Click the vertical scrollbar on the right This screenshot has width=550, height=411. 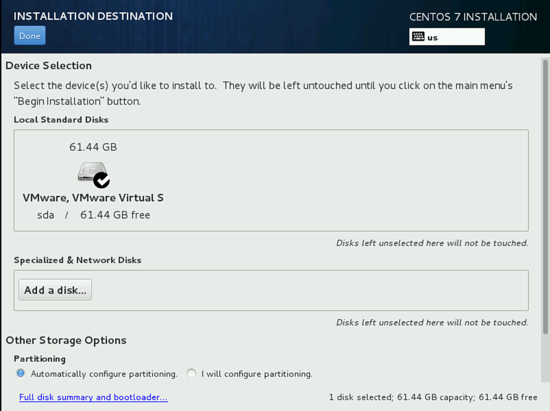[x=545, y=196]
